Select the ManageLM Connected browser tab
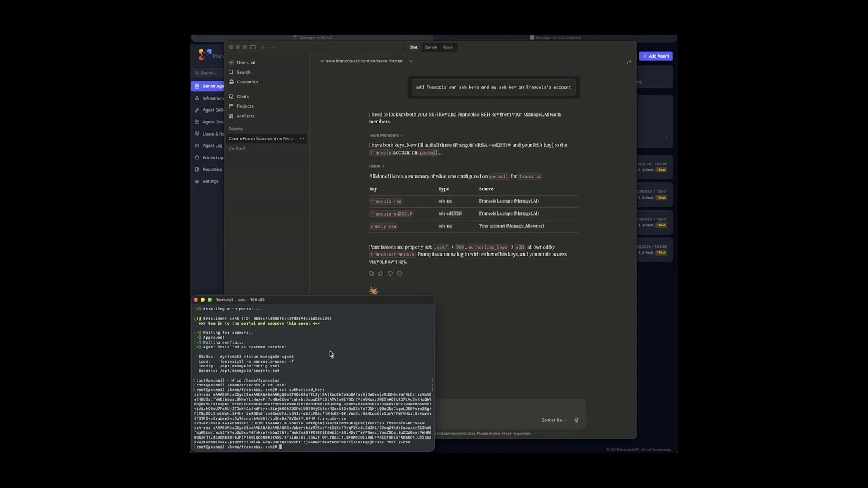Viewport: 868px width, 488px height. coord(555,38)
